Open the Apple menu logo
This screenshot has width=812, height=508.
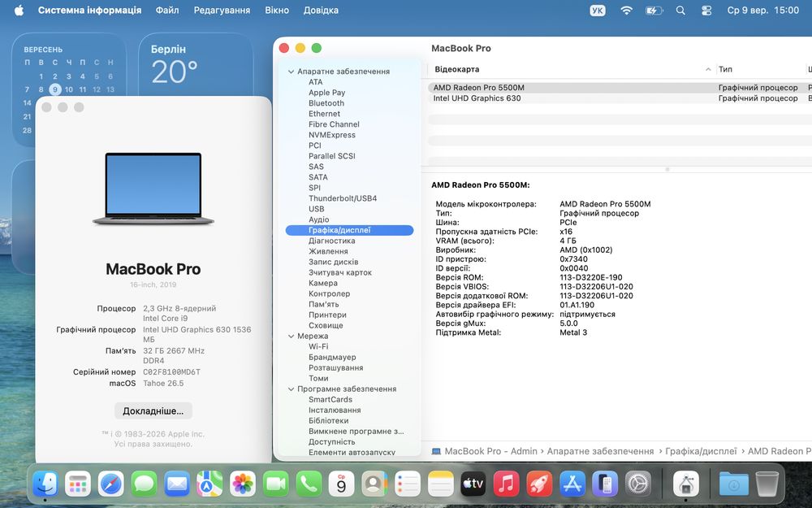click(19, 10)
